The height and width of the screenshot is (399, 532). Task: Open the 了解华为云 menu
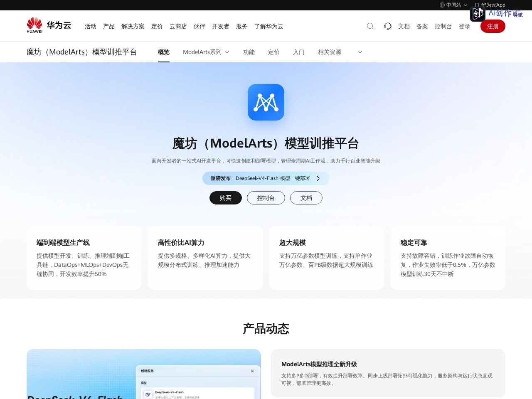269,26
